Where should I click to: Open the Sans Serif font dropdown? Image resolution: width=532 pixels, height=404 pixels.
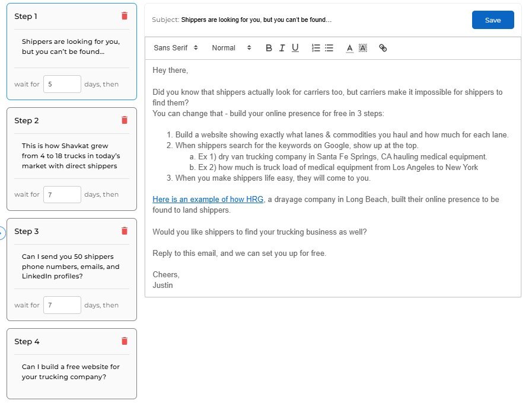(x=176, y=48)
